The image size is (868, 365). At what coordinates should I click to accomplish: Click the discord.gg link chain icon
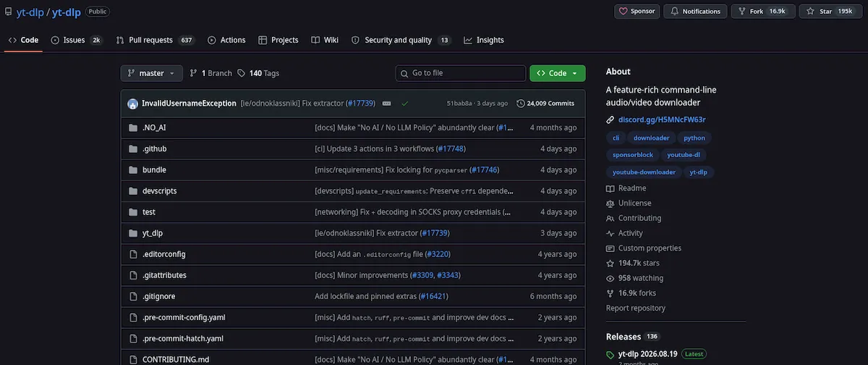[610, 119]
